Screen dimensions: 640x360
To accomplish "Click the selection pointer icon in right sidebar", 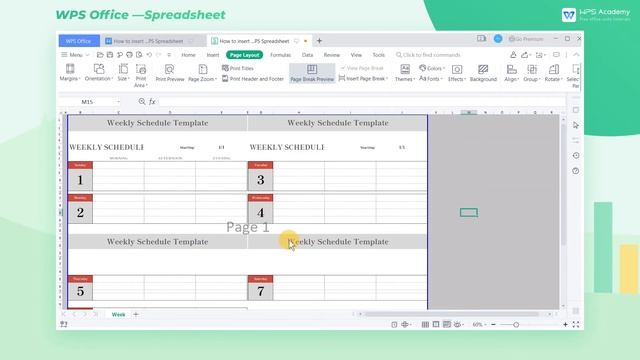I will click(576, 125).
